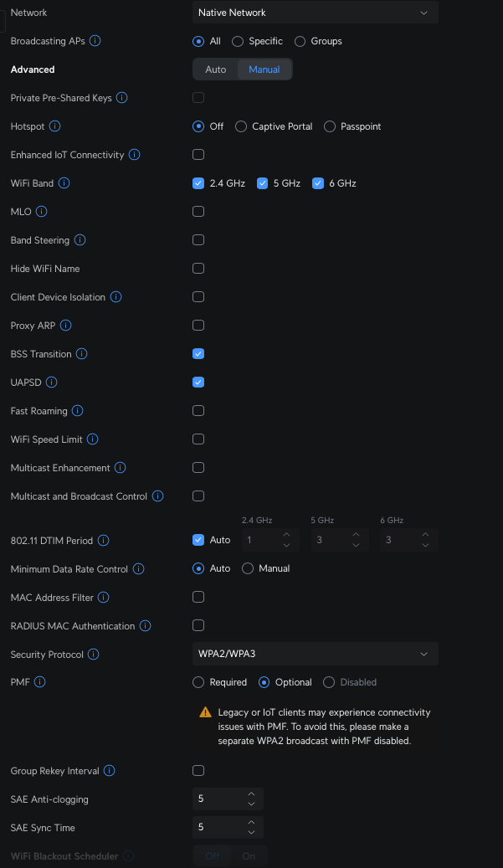Select the Captive Portal hotspot option
Viewport: 503px width, 868px height.
pyautogui.click(x=241, y=126)
